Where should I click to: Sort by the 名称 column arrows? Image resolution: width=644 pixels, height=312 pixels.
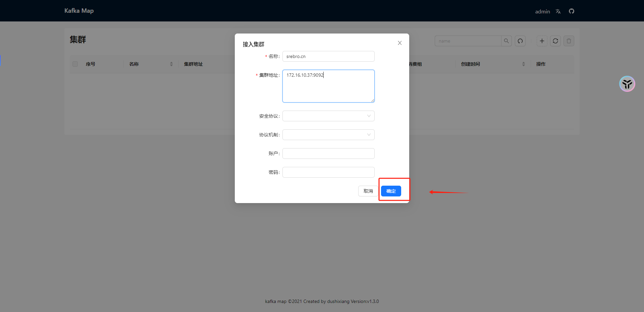(171, 64)
